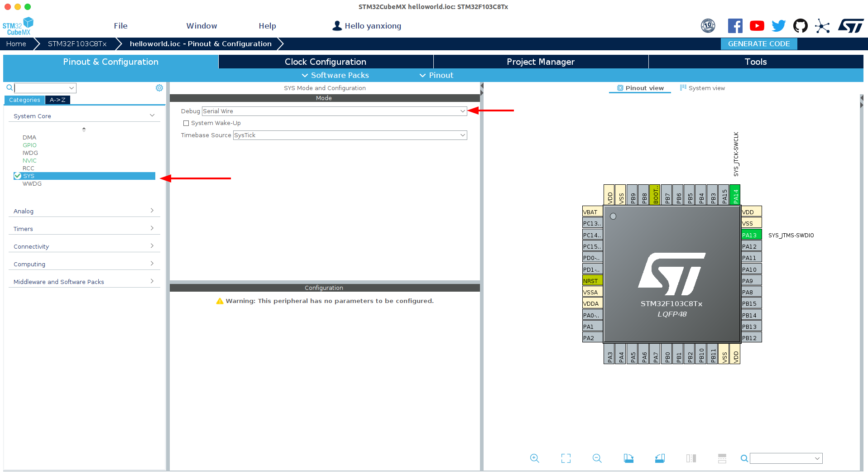
Task: Click the sort arrows above DMA
Action: (84, 130)
